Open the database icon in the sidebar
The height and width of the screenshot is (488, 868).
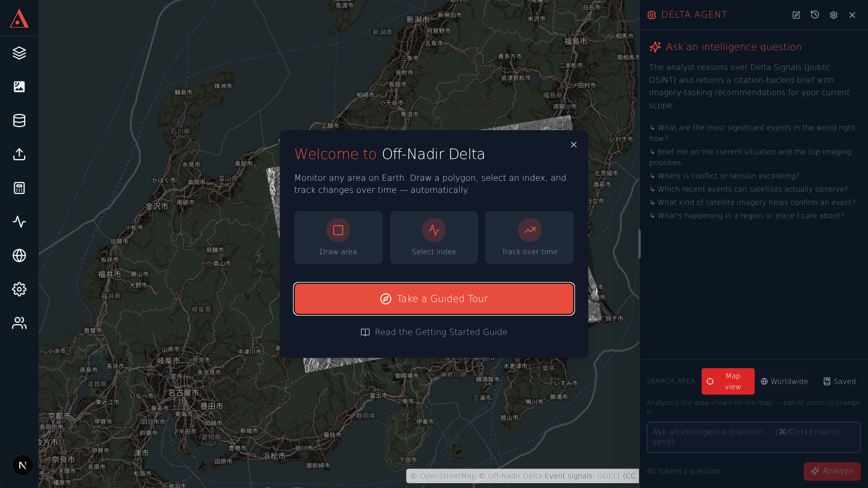[19, 120]
